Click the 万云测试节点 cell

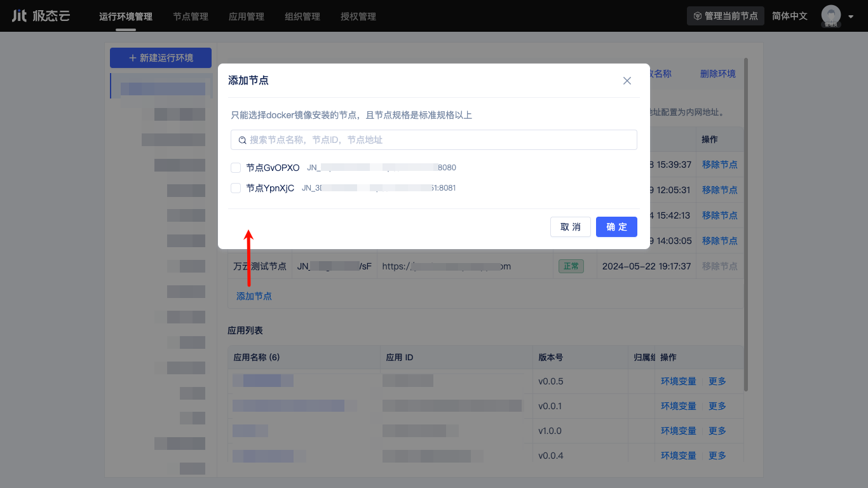(260, 266)
